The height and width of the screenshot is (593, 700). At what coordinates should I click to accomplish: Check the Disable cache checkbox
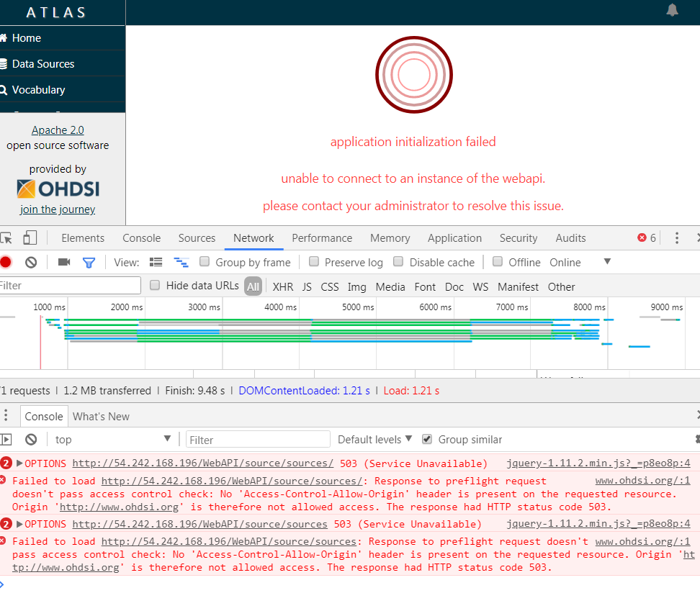click(398, 262)
